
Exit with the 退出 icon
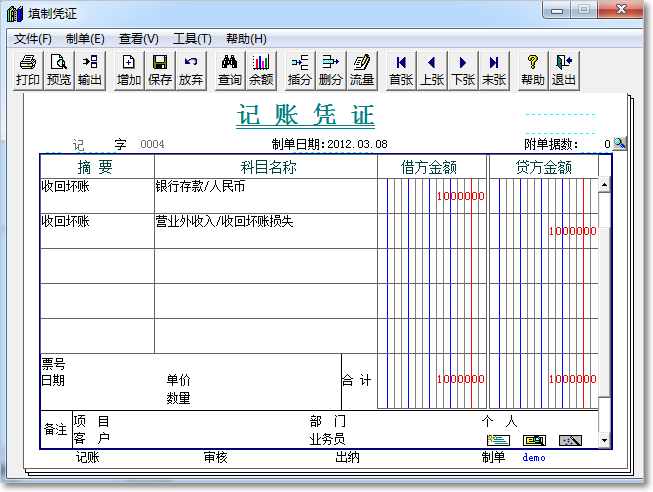pyautogui.click(x=564, y=70)
